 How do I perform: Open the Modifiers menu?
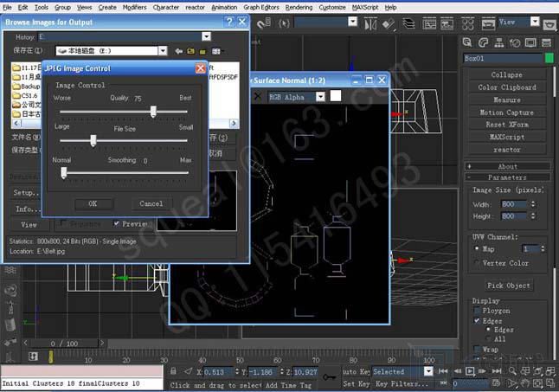134,7
